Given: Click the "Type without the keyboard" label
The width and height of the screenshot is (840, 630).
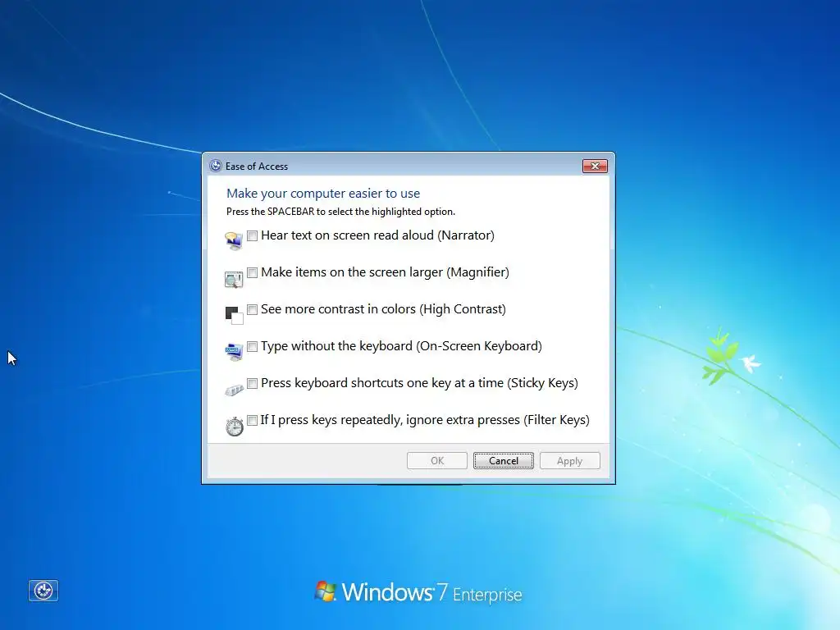Looking at the screenshot, I should (x=402, y=346).
